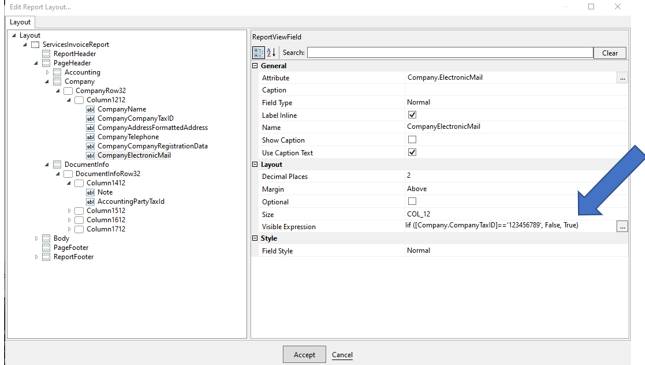This screenshot has height=365, width=645.
Task: Click the Field Style value Normal
Action: click(418, 250)
